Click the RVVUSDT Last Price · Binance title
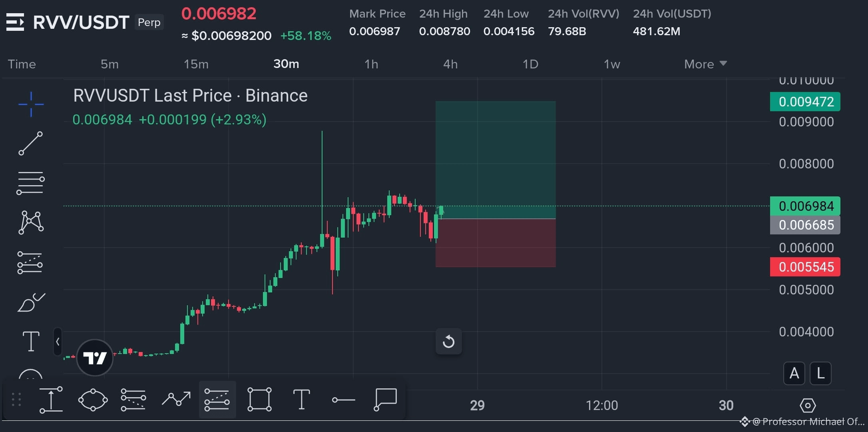 coord(190,96)
